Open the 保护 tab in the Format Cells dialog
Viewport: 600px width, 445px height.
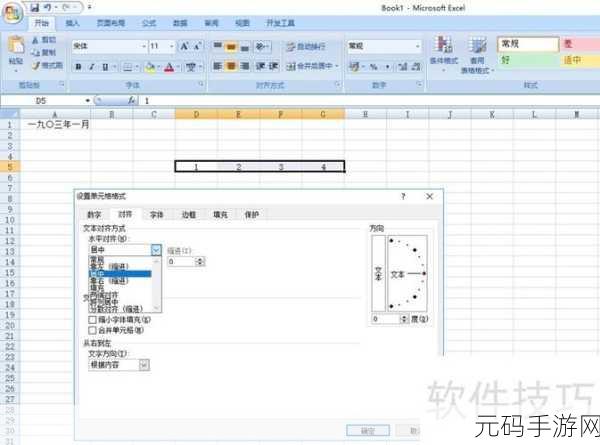click(251, 215)
